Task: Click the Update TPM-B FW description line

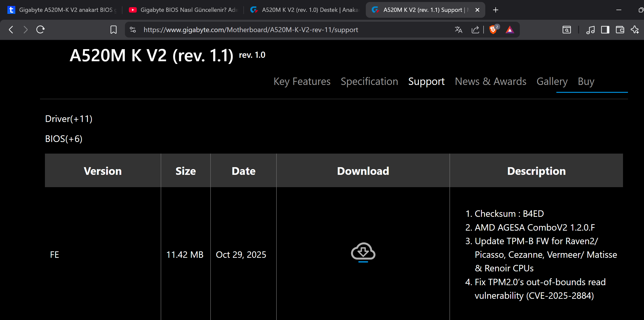Action: click(546, 255)
